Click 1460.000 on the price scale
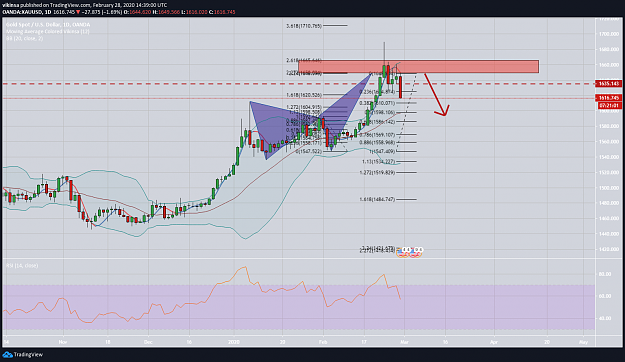The height and width of the screenshot is (362, 625). pyautogui.click(x=610, y=218)
